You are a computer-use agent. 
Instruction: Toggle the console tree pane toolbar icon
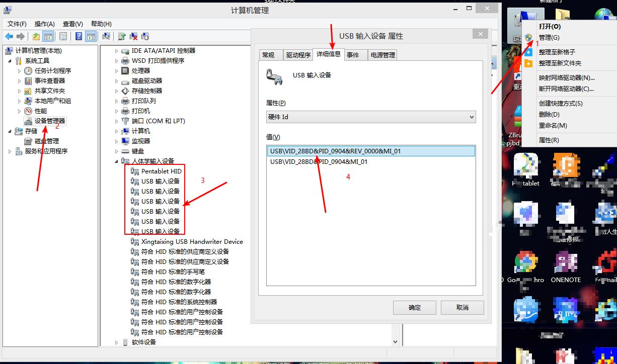click(48, 36)
